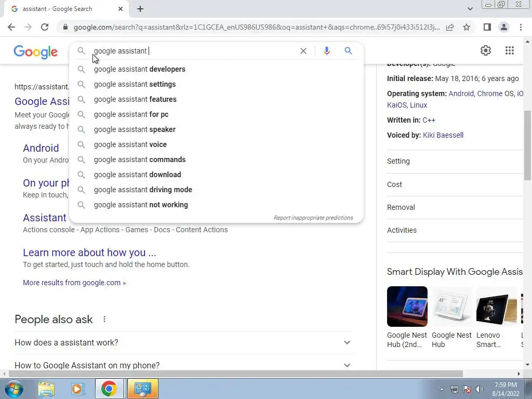
Task: Go to Google home via logo
Action: coord(36,52)
